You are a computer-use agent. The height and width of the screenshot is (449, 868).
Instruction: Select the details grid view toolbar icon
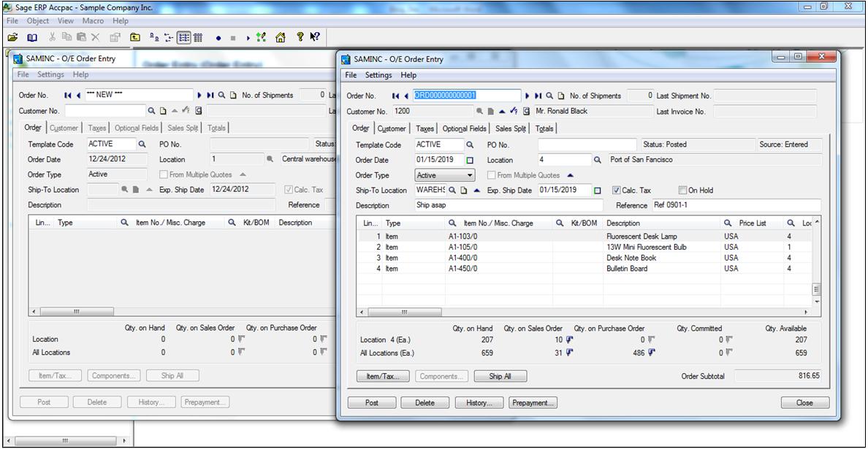tap(197, 37)
